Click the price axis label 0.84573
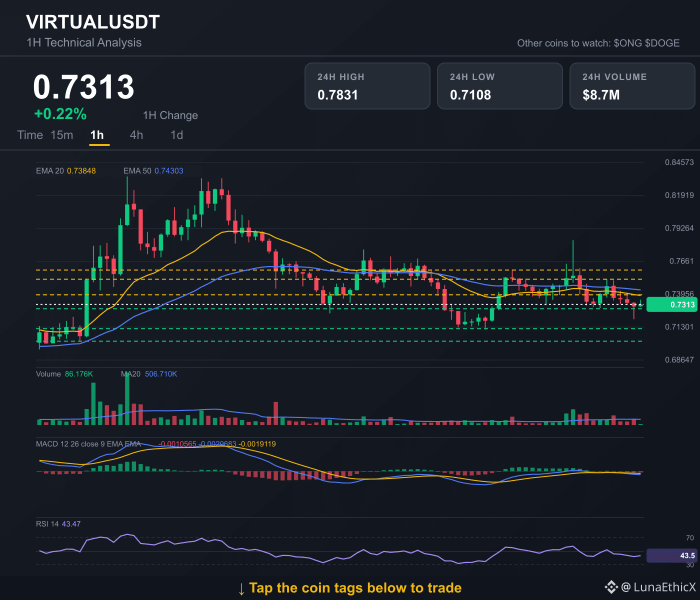This screenshot has height=600, width=700. [x=679, y=162]
